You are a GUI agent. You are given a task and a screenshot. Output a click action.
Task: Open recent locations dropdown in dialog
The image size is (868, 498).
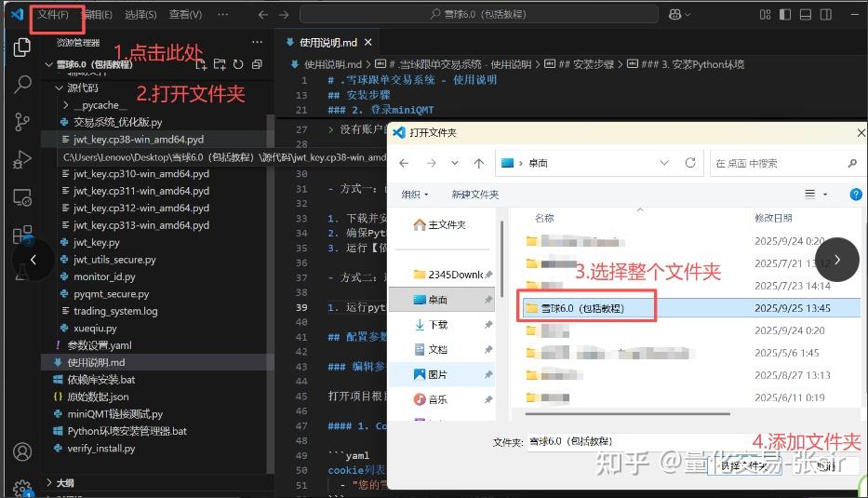[x=455, y=163]
